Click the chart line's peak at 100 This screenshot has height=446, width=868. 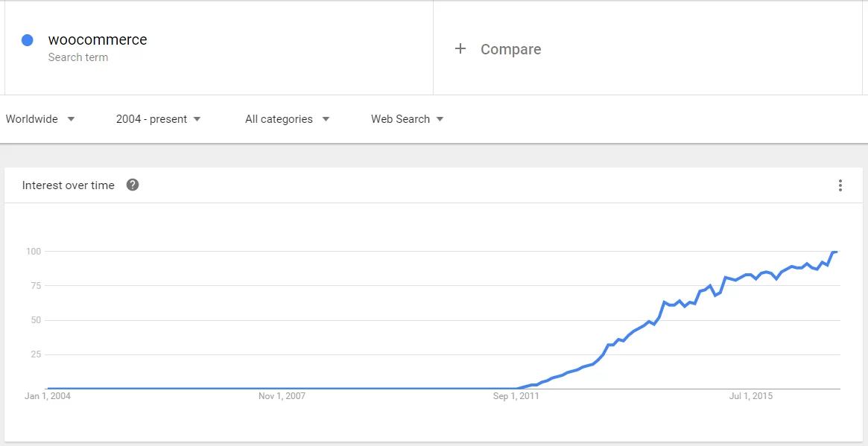tap(834, 252)
